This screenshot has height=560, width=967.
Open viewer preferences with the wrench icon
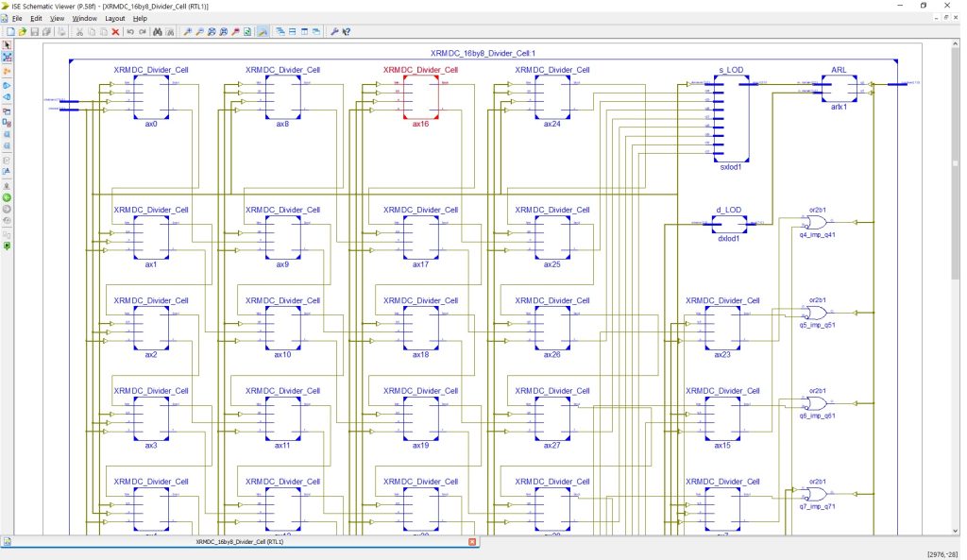click(x=335, y=31)
